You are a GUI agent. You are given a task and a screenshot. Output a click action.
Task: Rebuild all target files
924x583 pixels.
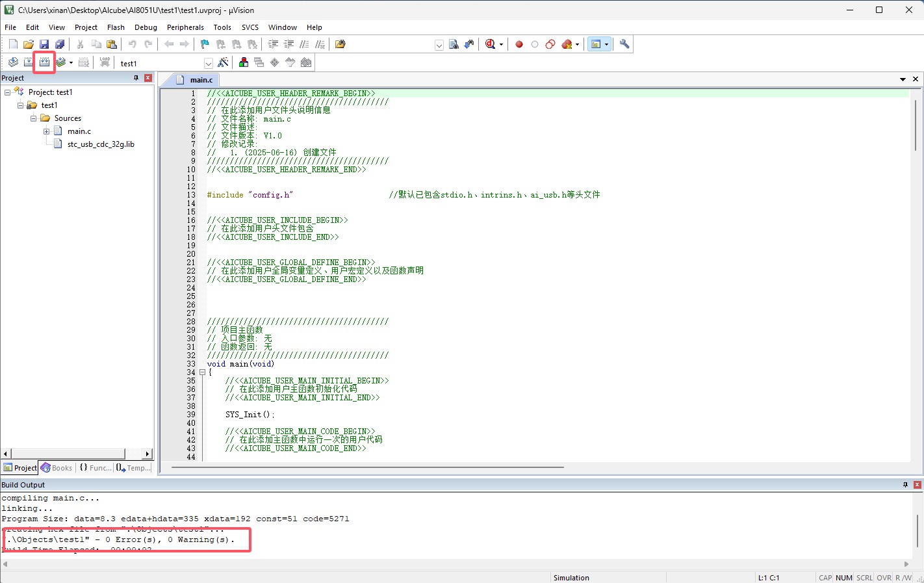pyautogui.click(x=44, y=62)
